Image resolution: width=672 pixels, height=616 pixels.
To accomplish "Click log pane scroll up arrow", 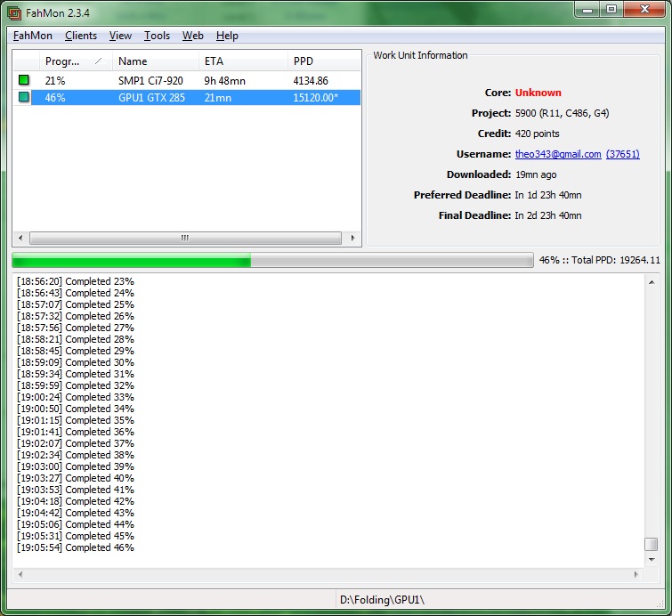I will 652,282.
